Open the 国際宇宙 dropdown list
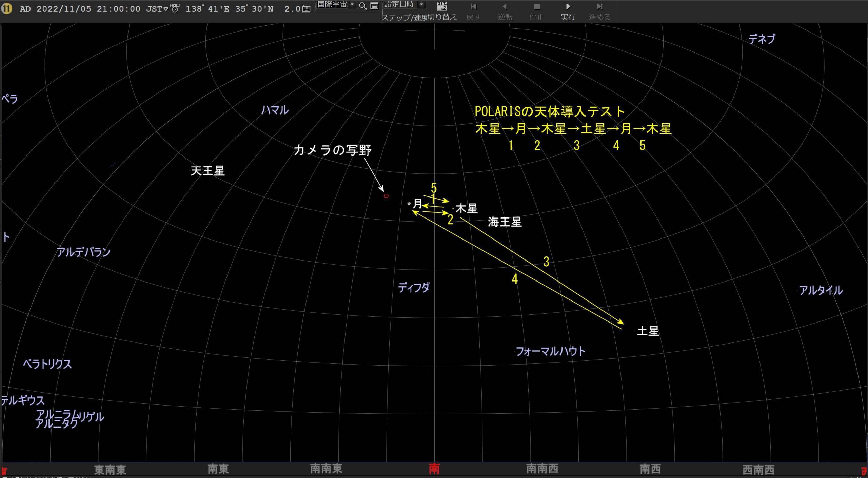This screenshot has height=478, width=868. point(352,5)
